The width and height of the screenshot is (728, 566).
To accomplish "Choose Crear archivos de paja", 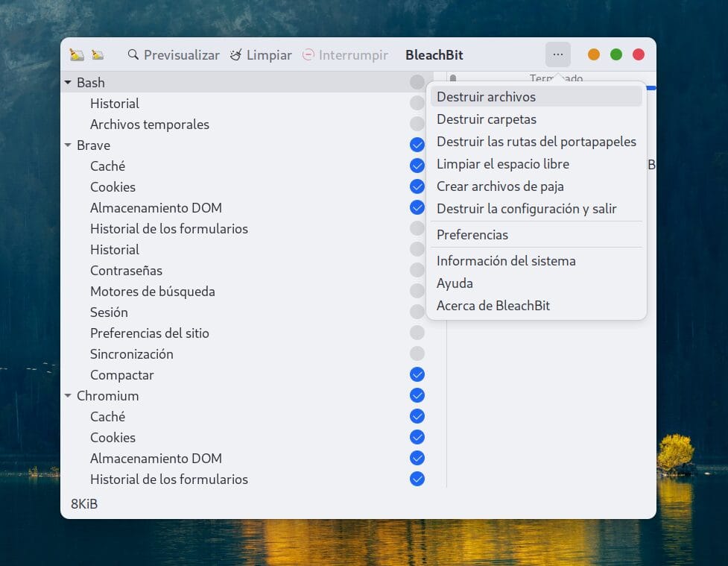I will tap(536, 186).
